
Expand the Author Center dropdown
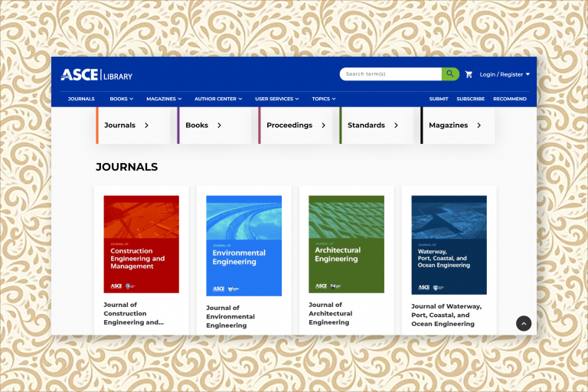point(218,99)
